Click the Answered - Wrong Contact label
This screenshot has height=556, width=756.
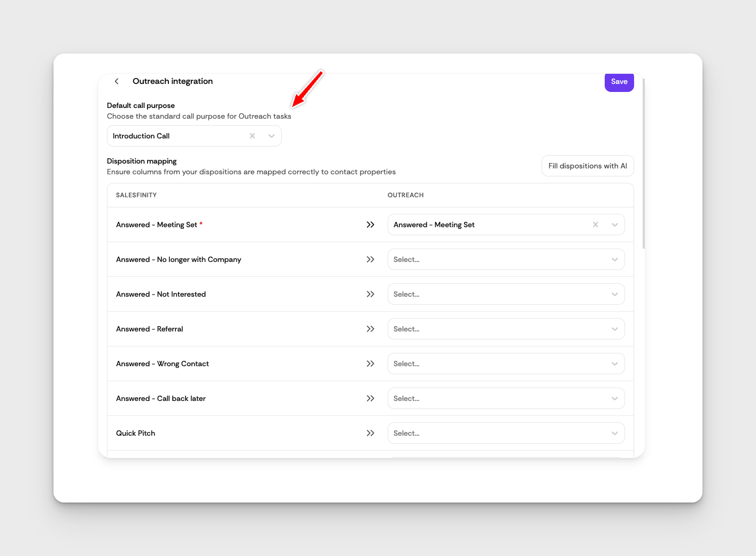click(x=163, y=364)
